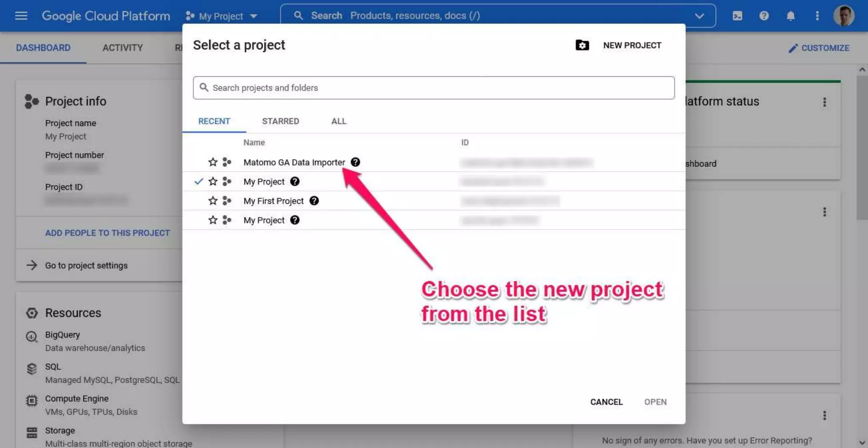Click project icon beside Matomo GA Data Importer
This screenshot has height=448, width=868.
point(227,162)
